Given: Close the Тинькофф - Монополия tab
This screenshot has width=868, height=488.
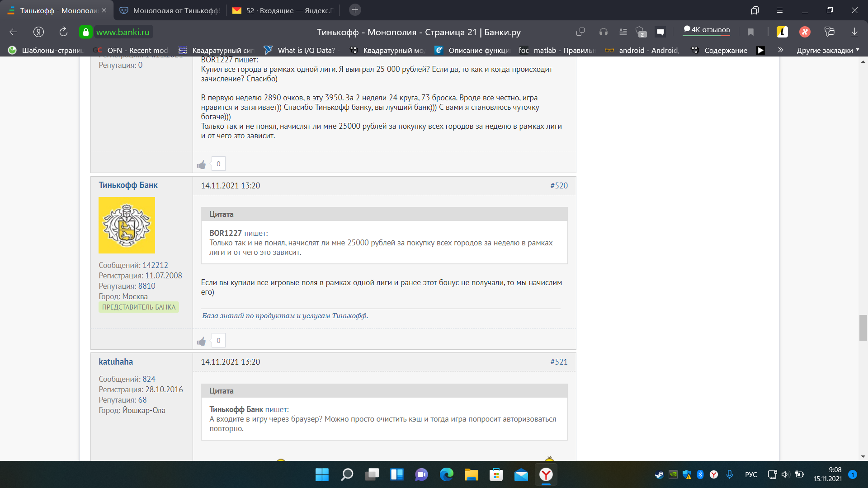Looking at the screenshot, I should [x=104, y=10].
